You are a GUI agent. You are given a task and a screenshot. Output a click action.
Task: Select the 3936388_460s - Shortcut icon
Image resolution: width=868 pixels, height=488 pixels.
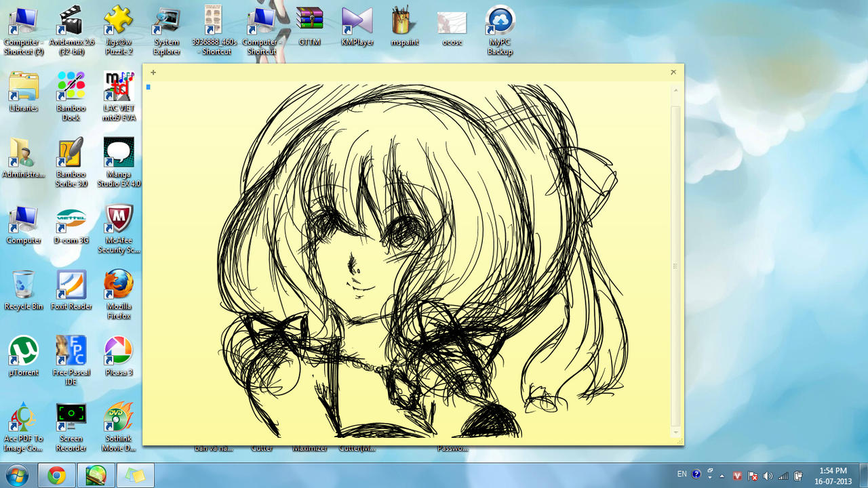(x=214, y=31)
